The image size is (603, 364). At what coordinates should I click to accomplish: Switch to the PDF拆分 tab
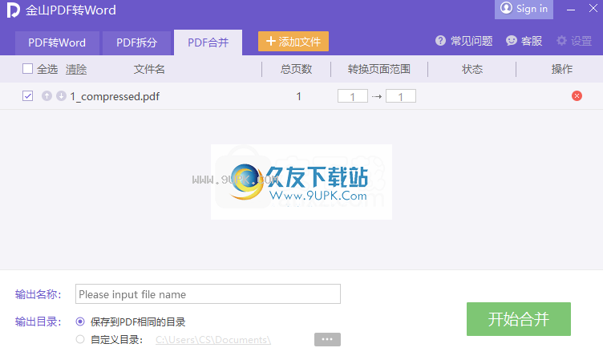136,42
